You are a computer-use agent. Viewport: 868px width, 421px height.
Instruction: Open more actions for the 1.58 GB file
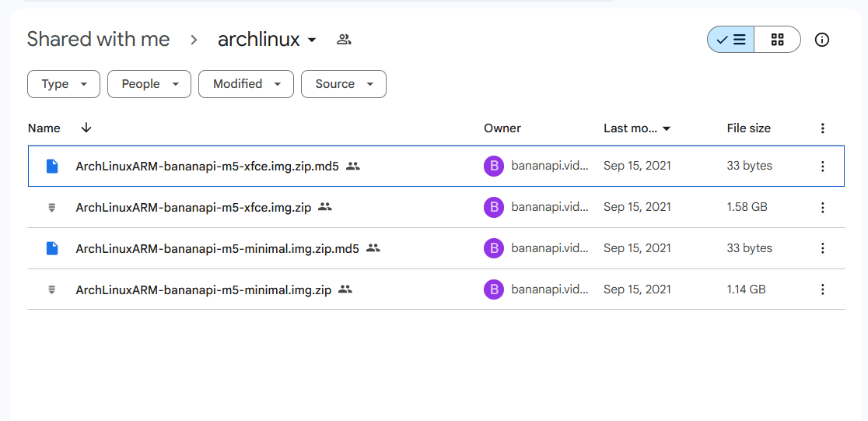(823, 207)
